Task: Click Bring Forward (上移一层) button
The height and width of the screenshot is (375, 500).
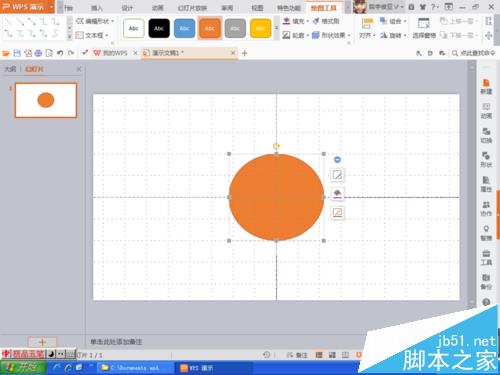Action: click(459, 21)
